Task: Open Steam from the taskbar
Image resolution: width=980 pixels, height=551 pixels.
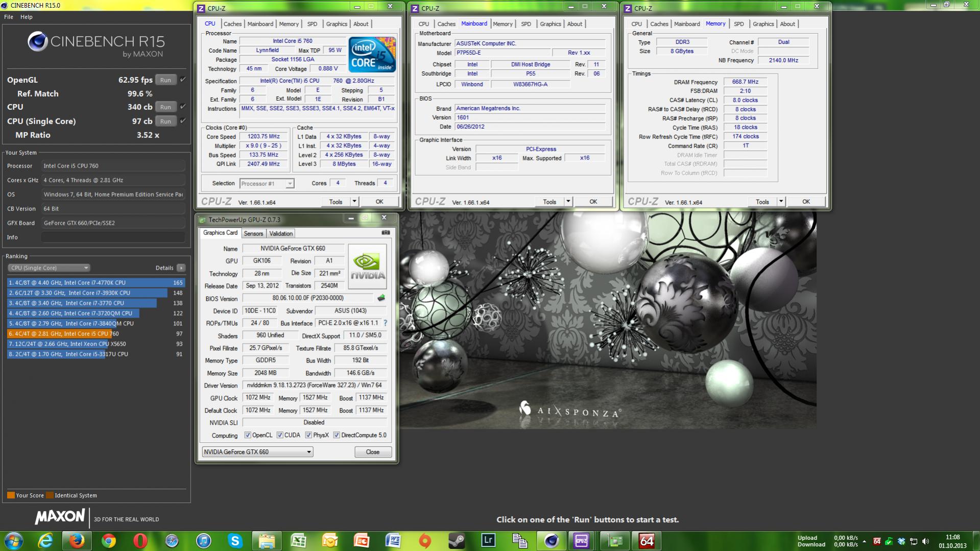Action: 457,541
